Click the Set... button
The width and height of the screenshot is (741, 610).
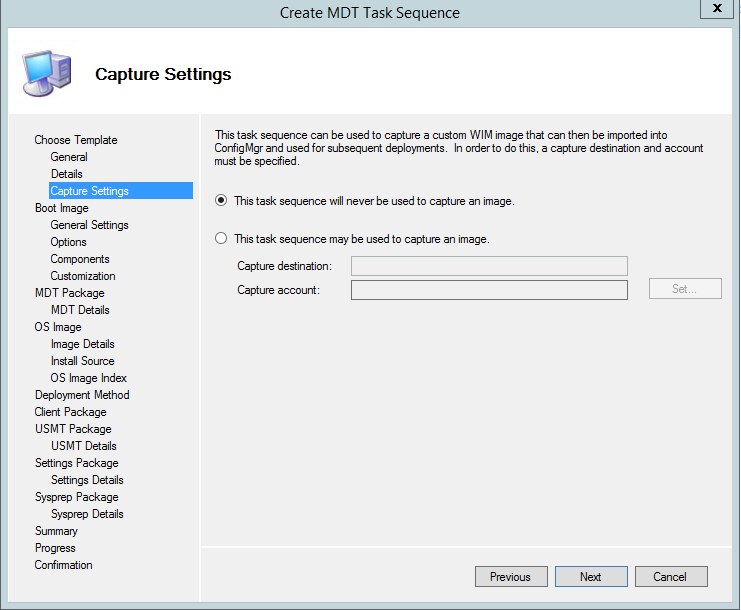(685, 289)
